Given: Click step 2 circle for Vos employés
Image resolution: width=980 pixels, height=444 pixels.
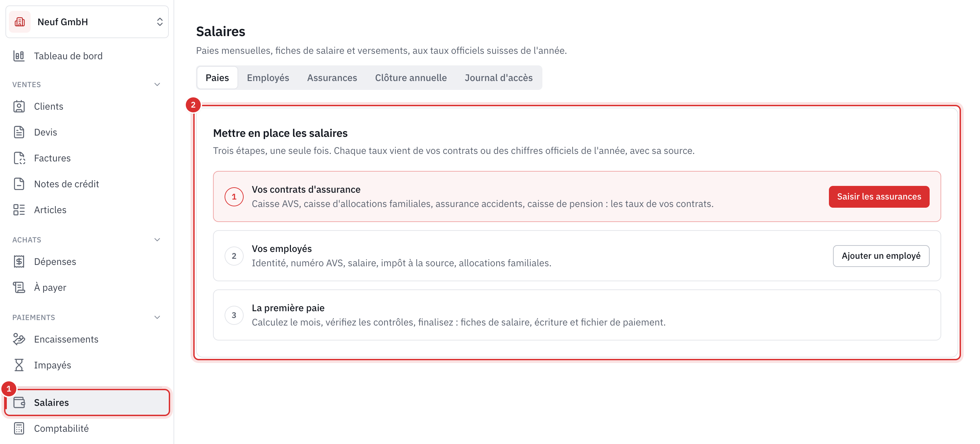Looking at the screenshot, I should tap(234, 256).
